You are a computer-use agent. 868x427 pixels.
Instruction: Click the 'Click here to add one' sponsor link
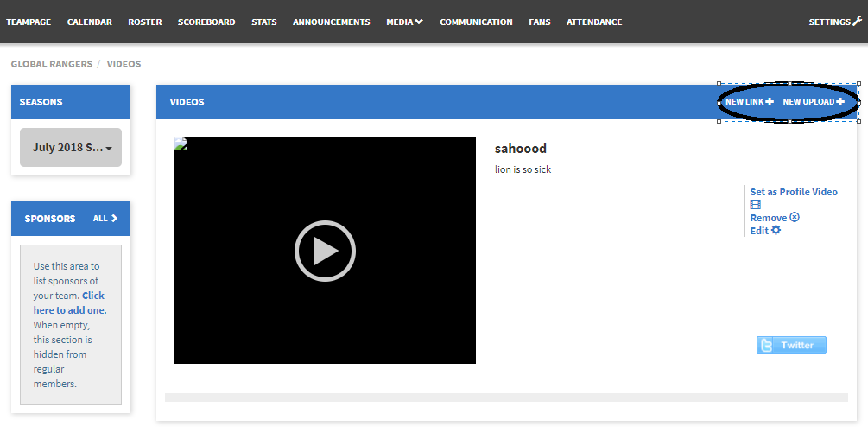point(70,303)
